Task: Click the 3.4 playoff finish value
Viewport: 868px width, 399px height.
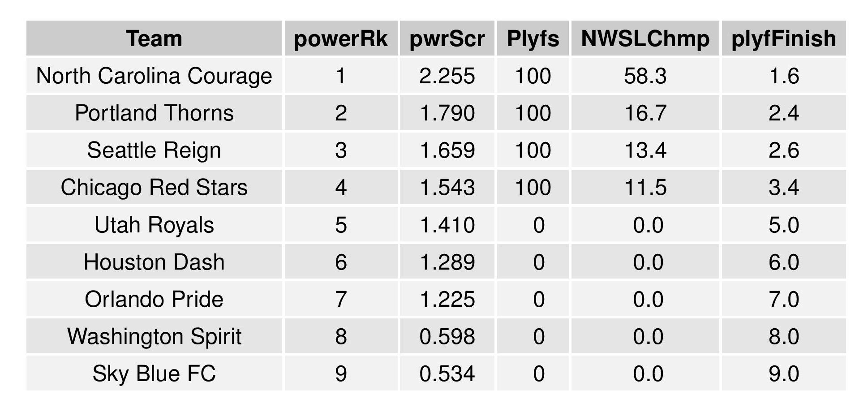Action: pyautogui.click(x=783, y=187)
